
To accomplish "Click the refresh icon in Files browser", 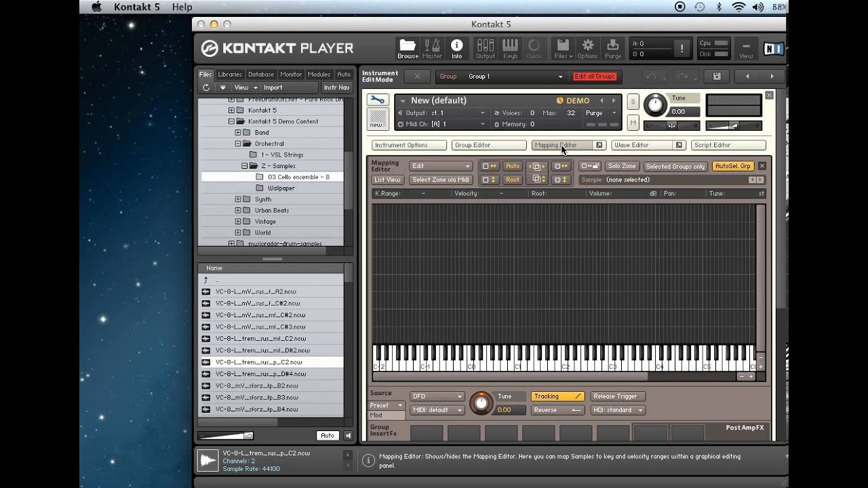I will click(206, 87).
